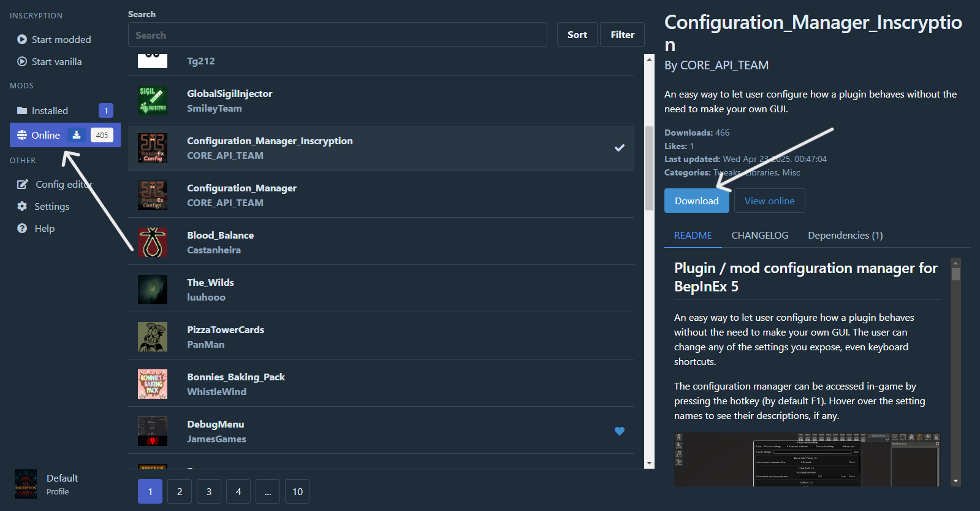Click the PizzaTowerCards mod icon
The height and width of the screenshot is (511, 980).
coord(153,337)
